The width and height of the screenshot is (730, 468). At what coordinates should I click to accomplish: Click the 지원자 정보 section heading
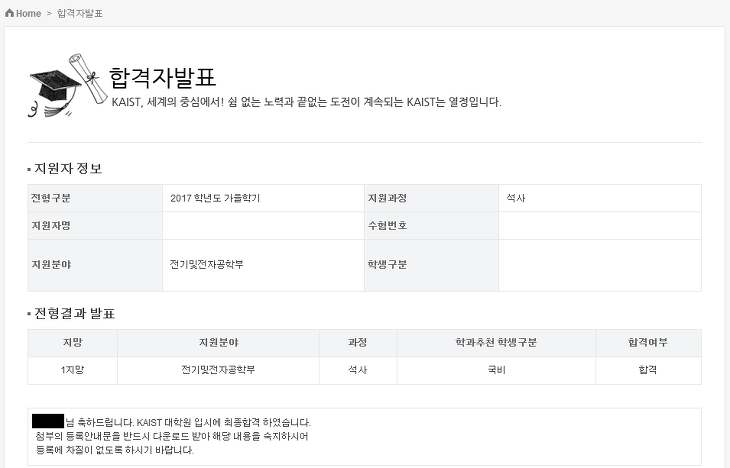point(68,168)
